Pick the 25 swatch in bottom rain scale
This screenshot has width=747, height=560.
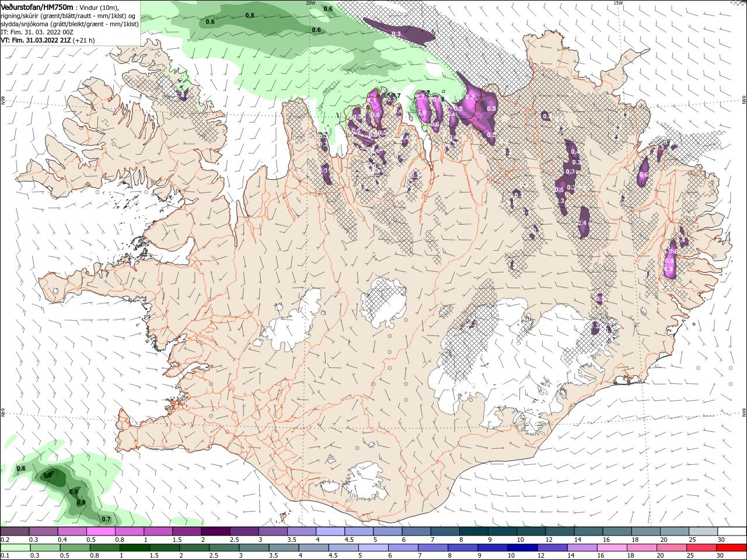[702, 548]
